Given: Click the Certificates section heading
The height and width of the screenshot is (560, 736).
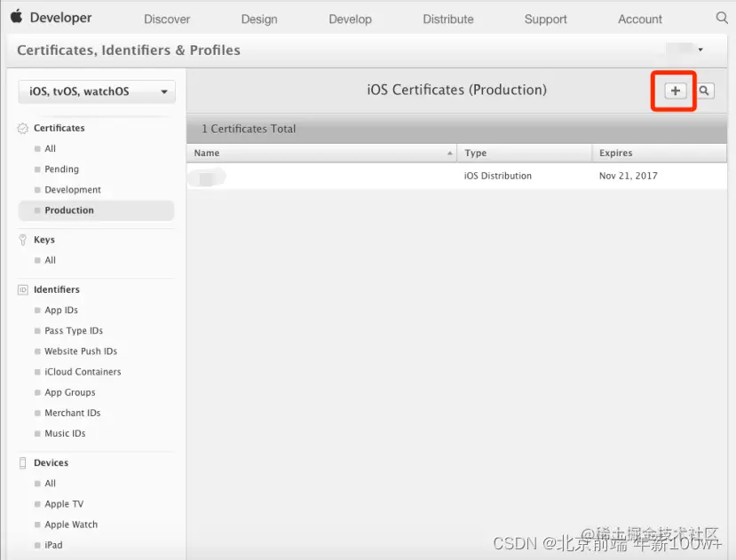Looking at the screenshot, I should [59, 128].
